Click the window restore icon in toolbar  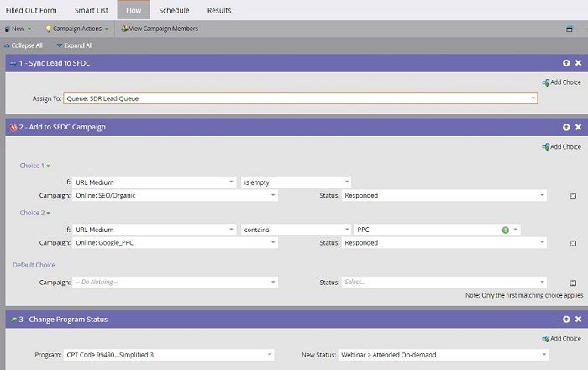[570, 29]
